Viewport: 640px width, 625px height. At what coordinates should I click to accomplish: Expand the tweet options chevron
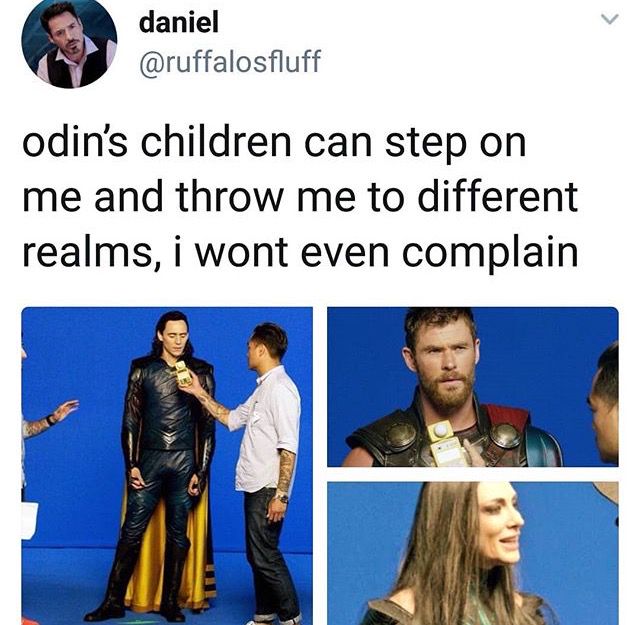pyautogui.click(x=610, y=19)
